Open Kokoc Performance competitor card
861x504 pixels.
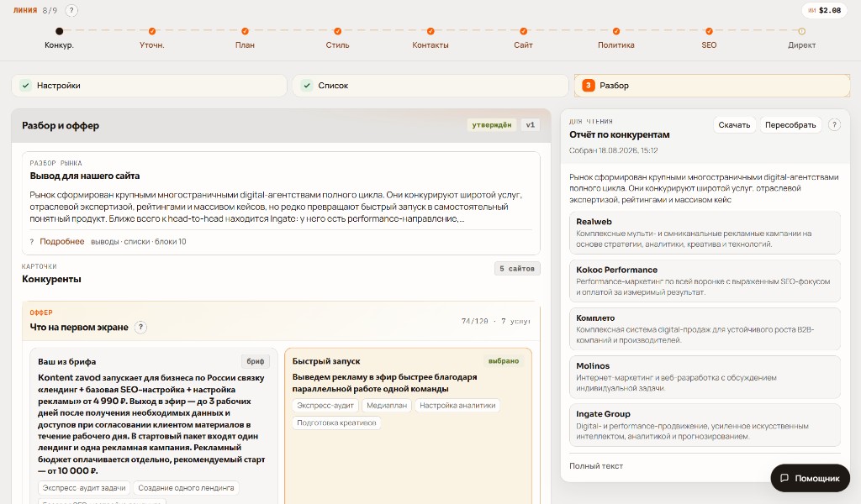pos(705,281)
